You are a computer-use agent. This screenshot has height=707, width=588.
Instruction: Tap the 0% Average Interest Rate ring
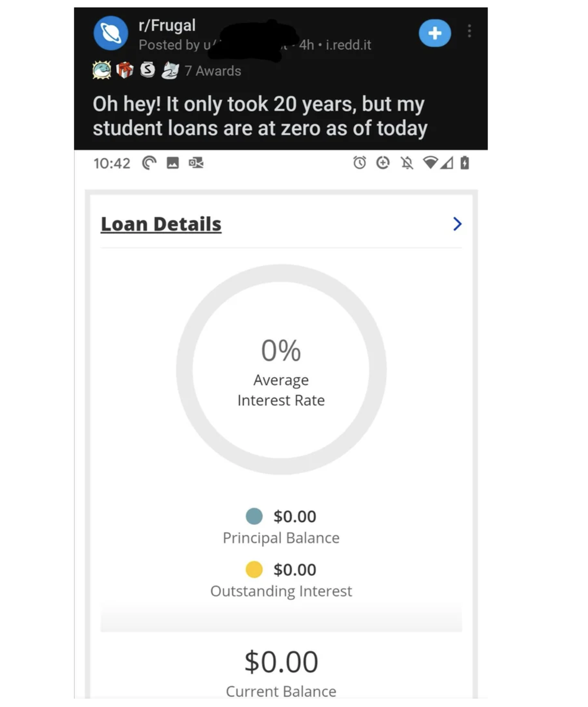pyautogui.click(x=281, y=370)
